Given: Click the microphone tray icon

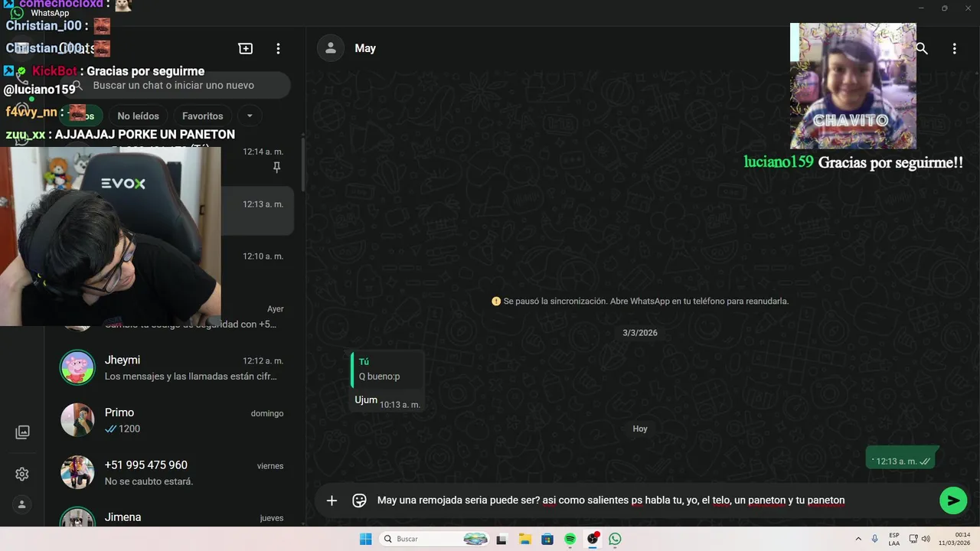Looking at the screenshot, I should tap(875, 540).
